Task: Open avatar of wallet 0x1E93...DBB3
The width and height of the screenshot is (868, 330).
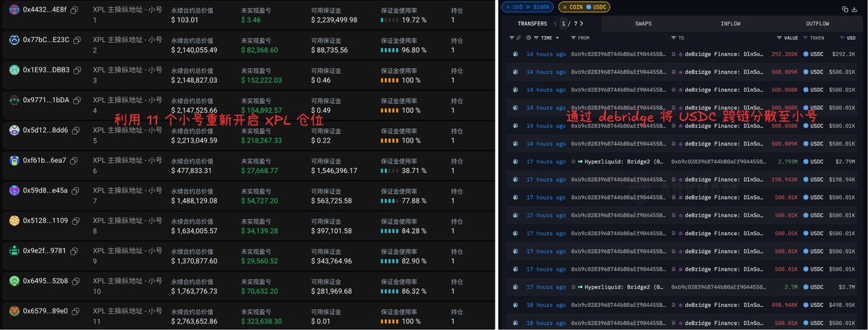Action: (14, 70)
